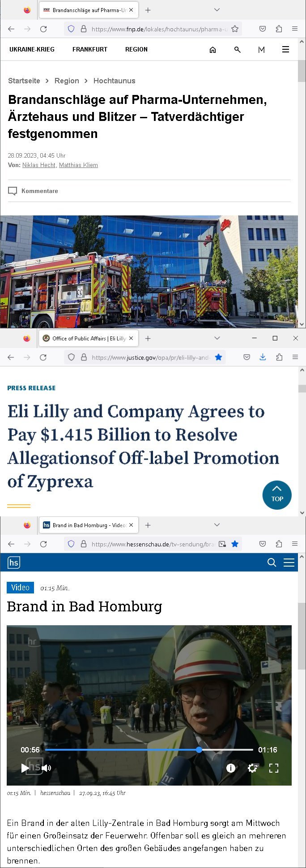This screenshot has height=868, width=306.
Task: Open author Niklas Hecht link
Action: [x=39, y=165]
